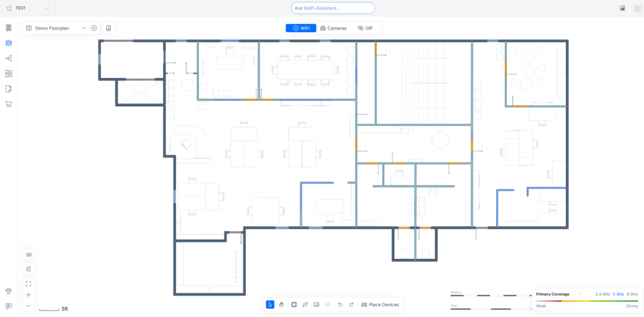Select the wall path drawing tool
Screen dimensions: 644x317
tap(305, 304)
